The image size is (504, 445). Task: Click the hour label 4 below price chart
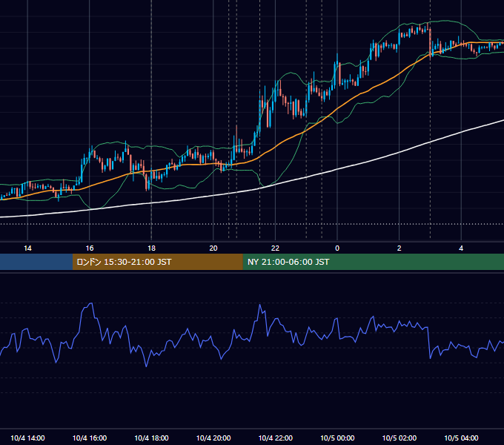click(x=461, y=248)
